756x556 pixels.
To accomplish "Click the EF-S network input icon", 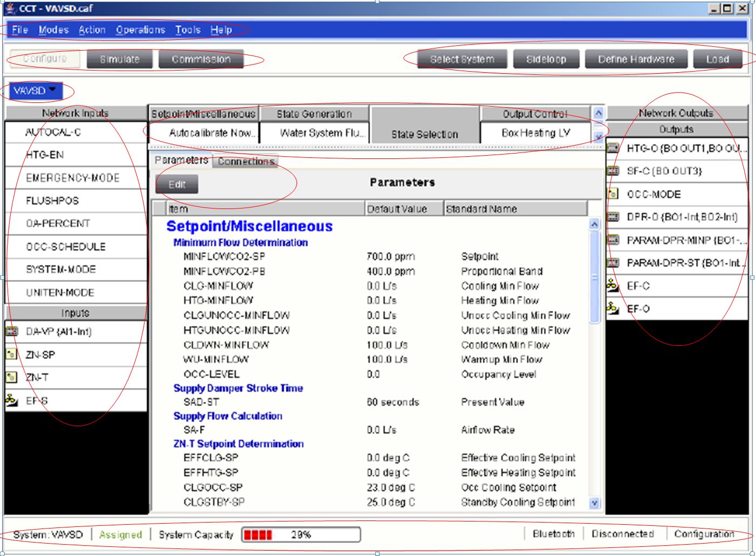I will pos(11,400).
